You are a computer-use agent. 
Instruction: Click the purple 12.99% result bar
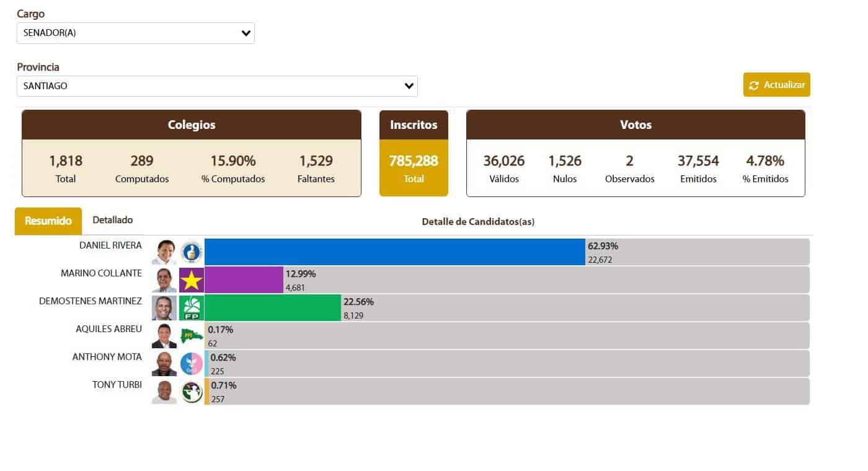pyautogui.click(x=244, y=280)
